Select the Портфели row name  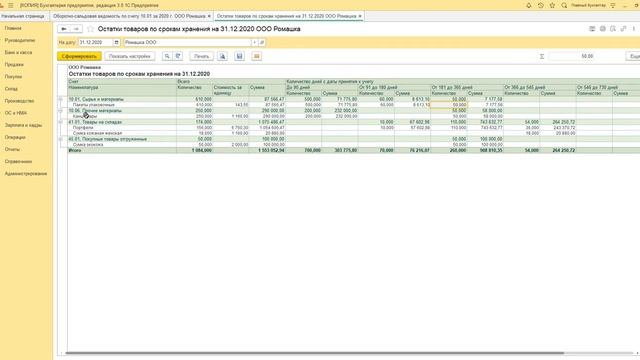pos(83,128)
